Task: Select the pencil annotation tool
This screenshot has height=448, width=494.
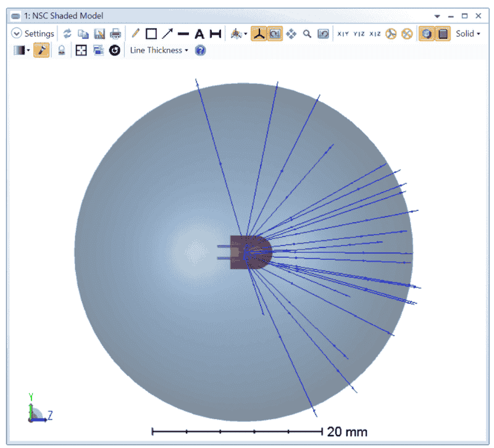Action: tap(135, 33)
